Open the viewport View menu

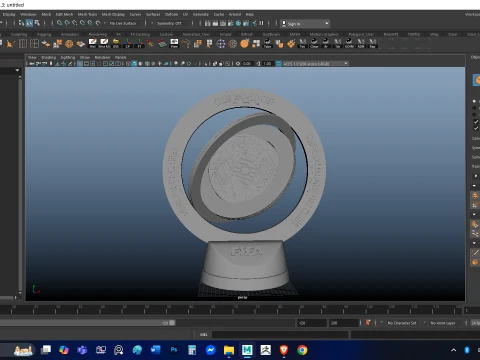32,57
